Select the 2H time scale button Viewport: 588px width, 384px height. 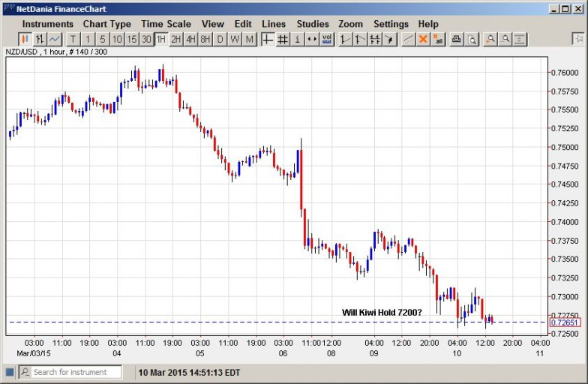175,39
